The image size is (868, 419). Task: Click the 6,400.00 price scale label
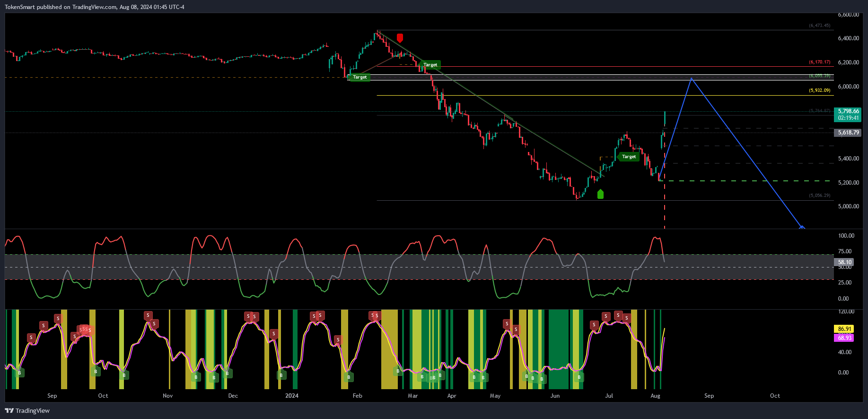(x=848, y=38)
